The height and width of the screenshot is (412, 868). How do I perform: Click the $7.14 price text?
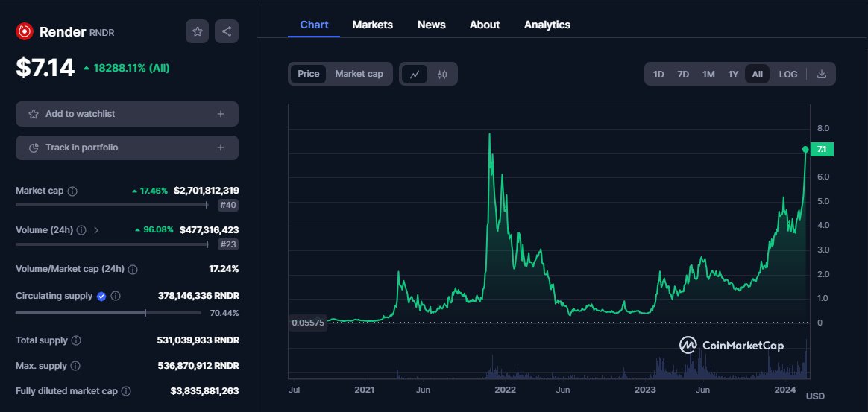pyautogui.click(x=45, y=68)
